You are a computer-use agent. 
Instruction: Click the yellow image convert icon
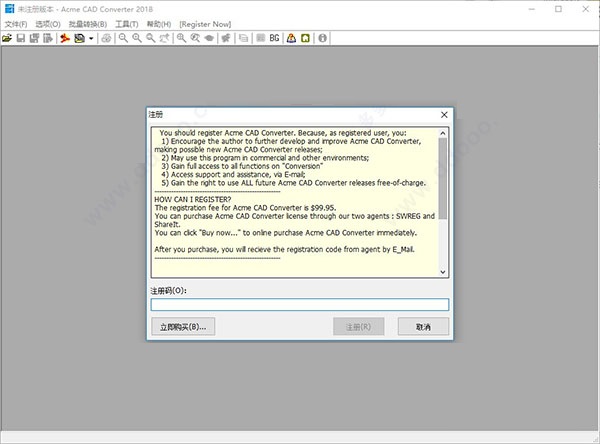pos(80,38)
